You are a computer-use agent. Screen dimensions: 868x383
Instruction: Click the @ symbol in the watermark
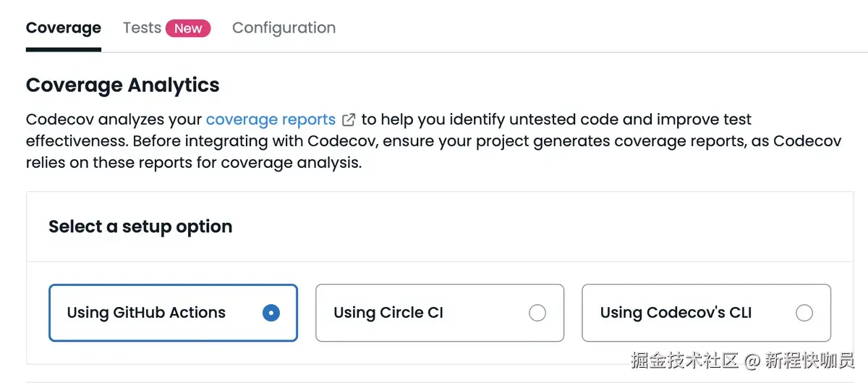[752, 360]
